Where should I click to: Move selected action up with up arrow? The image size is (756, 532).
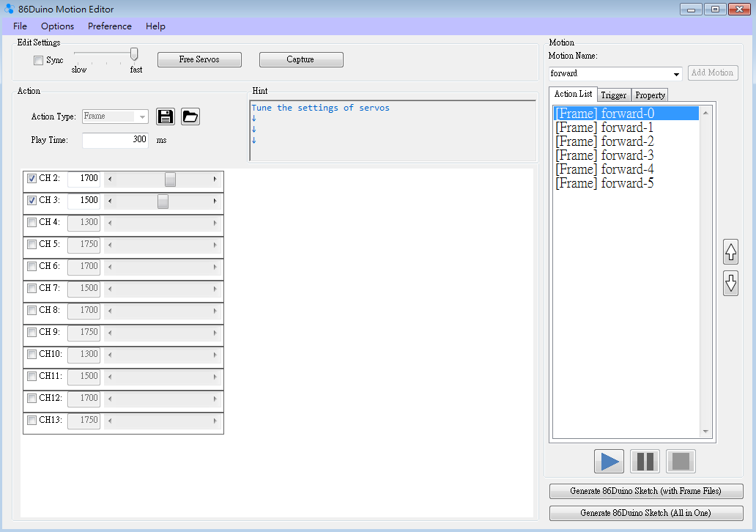731,252
